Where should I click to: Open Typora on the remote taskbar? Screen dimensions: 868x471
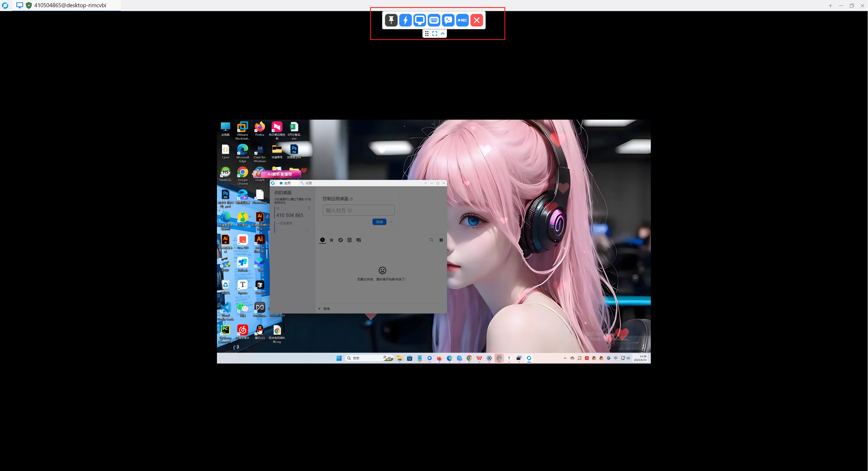(x=509, y=358)
